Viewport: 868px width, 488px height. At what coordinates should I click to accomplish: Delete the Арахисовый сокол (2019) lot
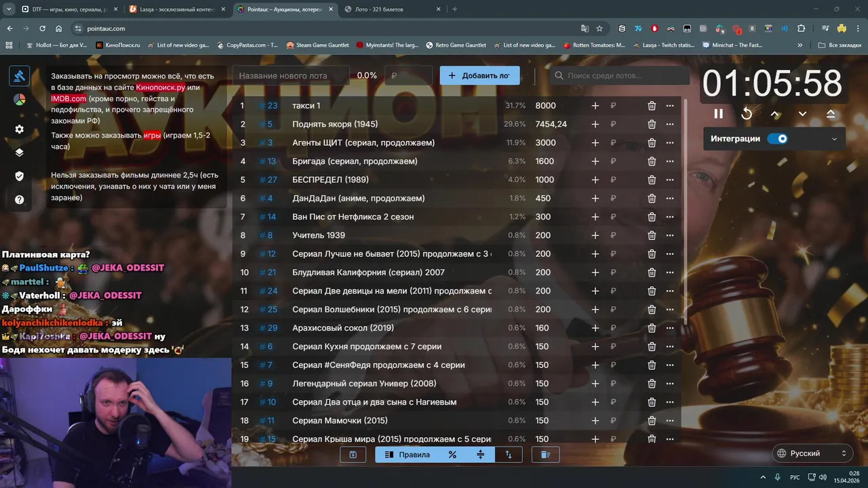(x=652, y=328)
